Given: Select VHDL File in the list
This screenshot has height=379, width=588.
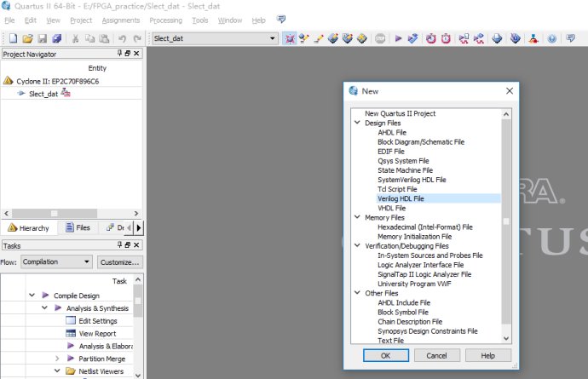Looking at the screenshot, I should pyautogui.click(x=391, y=208).
